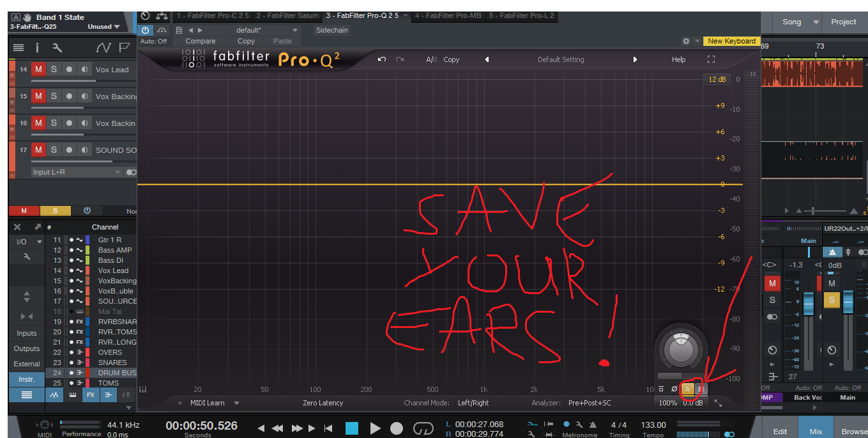Click the Play button in transport
The image size is (868, 438).
(x=376, y=428)
